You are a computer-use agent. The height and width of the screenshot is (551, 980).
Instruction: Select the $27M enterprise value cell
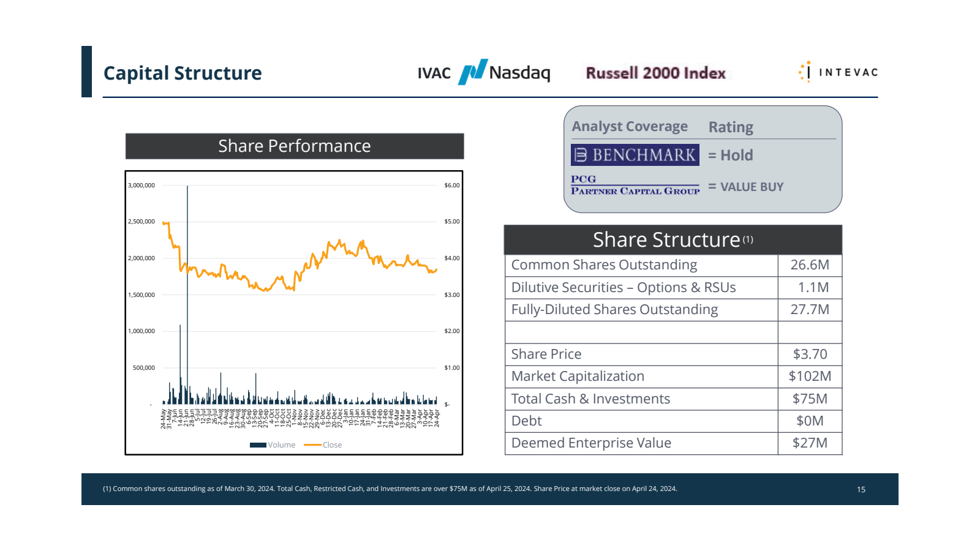click(810, 443)
